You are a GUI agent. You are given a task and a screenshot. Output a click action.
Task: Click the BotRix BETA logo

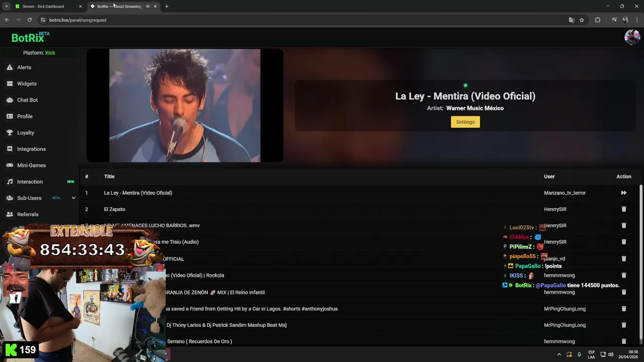[30, 37]
